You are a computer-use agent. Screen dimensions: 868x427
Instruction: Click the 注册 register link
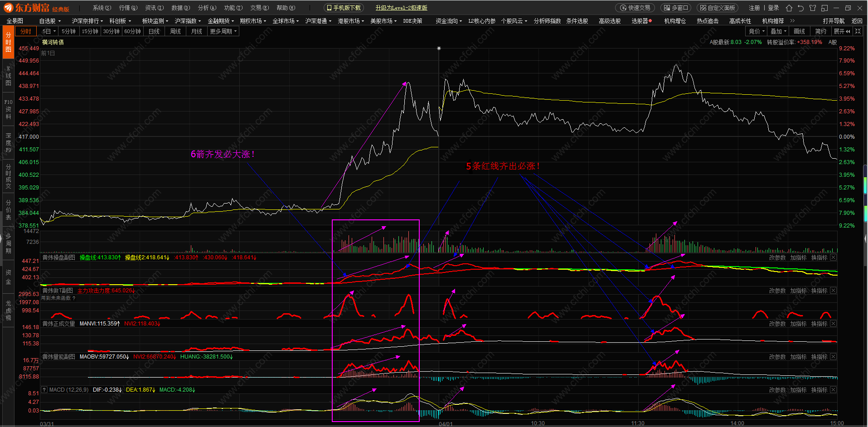coord(754,8)
